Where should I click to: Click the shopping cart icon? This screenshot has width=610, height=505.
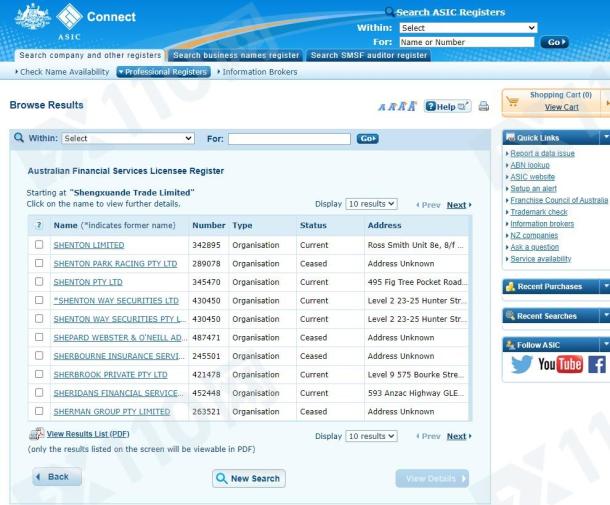513,102
